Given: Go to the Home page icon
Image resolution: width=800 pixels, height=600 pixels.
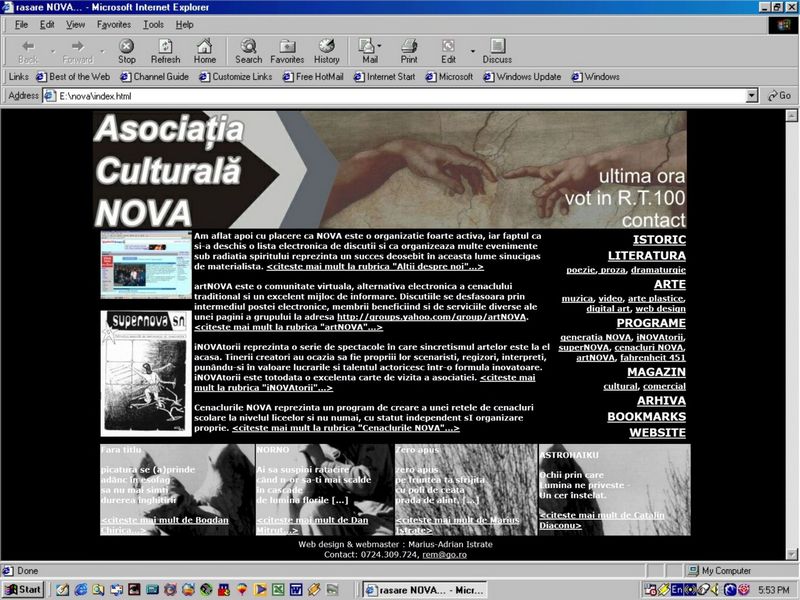Looking at the screenshot, I should pos(204,51).
